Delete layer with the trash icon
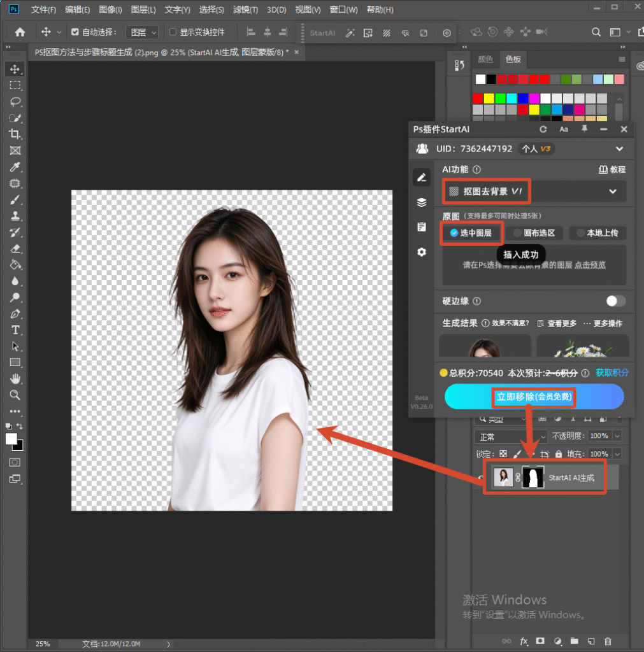Screen dimensions: 644x652 pos(608,641)
